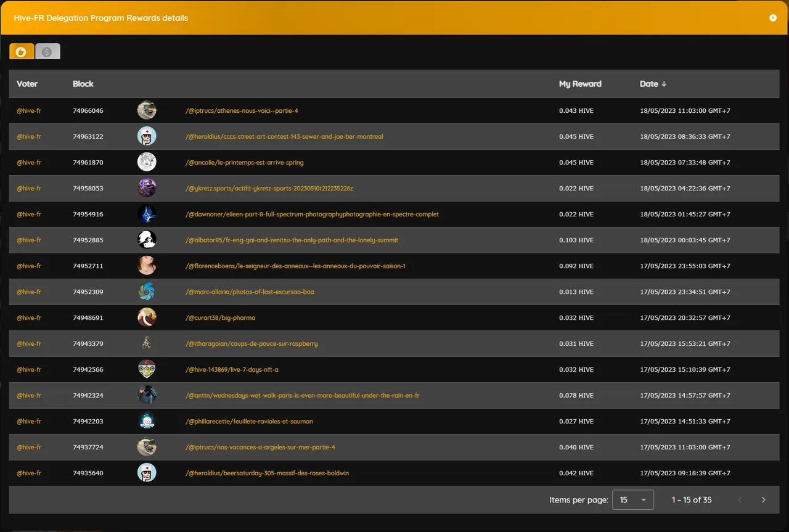
Task: Select date 17/05/2023 15:53:21 GMT+7
Action: pyautogui.click(x=685, y=344)
